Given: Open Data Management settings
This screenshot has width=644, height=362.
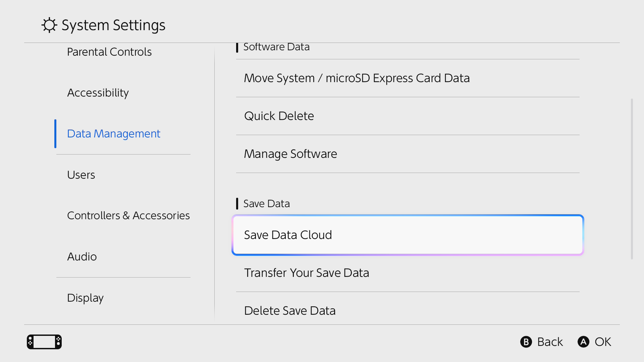Looking at the screenshot, I should click(114, 133).
